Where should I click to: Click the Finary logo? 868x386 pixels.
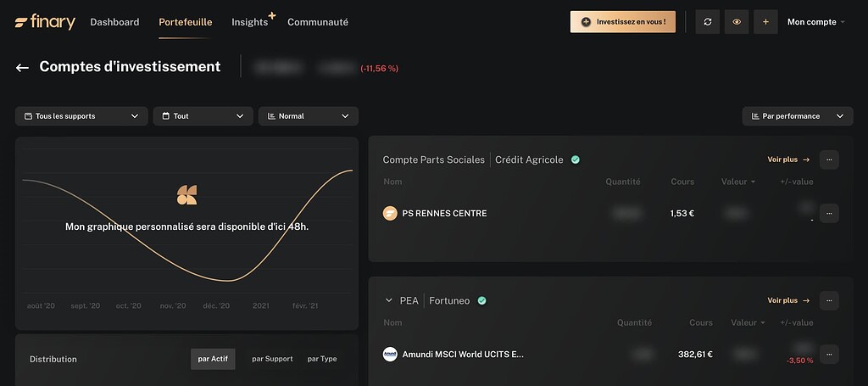46,22
